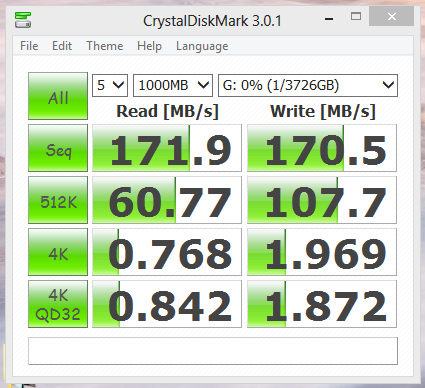Click the 4K QD32 read result 0.842
The image size is (425, 388).
(x=167, y=304)
